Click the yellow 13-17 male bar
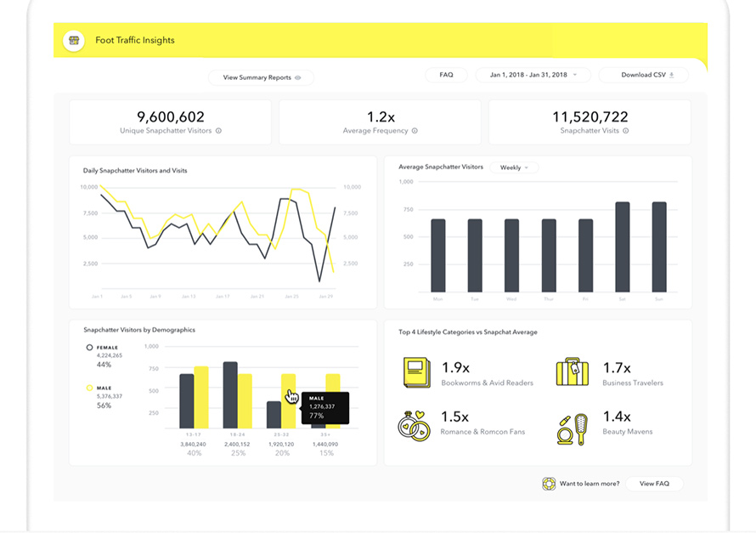 [201, 398]
